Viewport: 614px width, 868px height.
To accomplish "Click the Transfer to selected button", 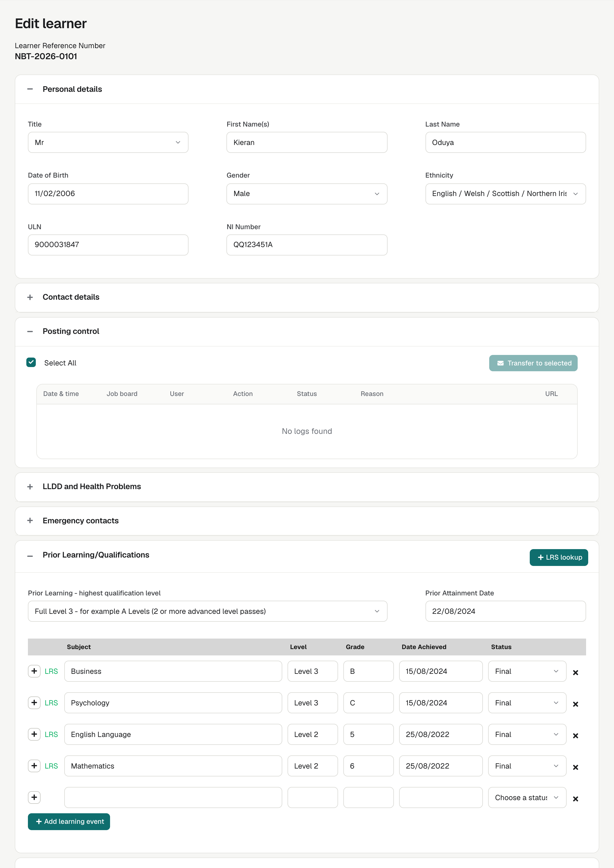I will (x=533, y=363).
